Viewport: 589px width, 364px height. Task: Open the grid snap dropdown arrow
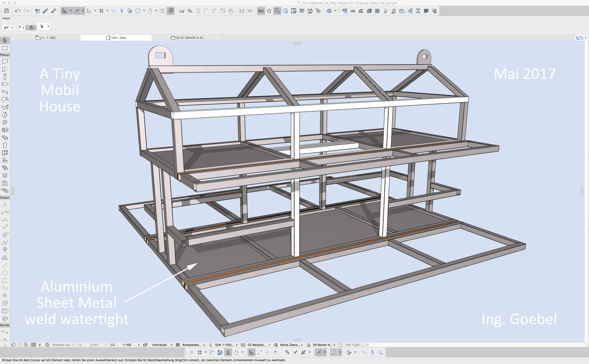(107, 11)
